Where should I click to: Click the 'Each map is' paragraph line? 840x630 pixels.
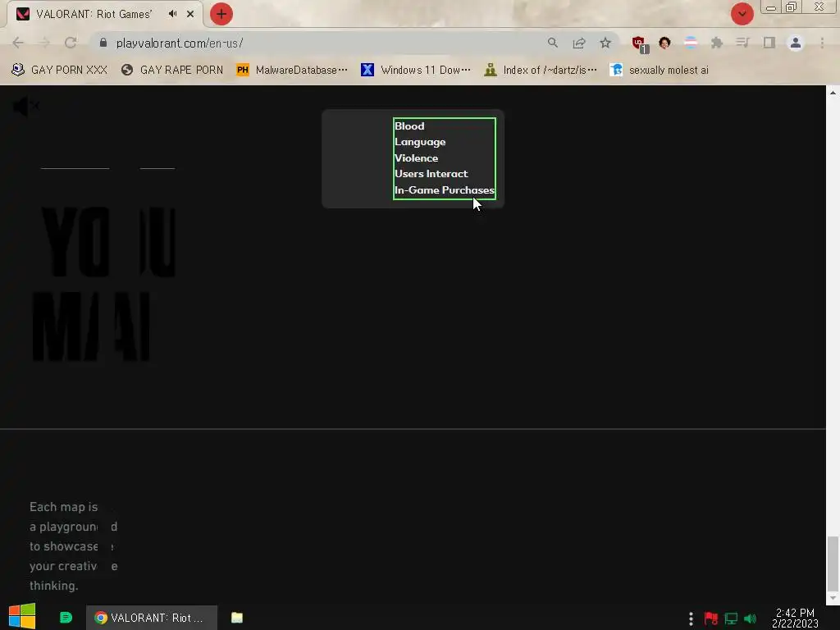coord(64,507)
